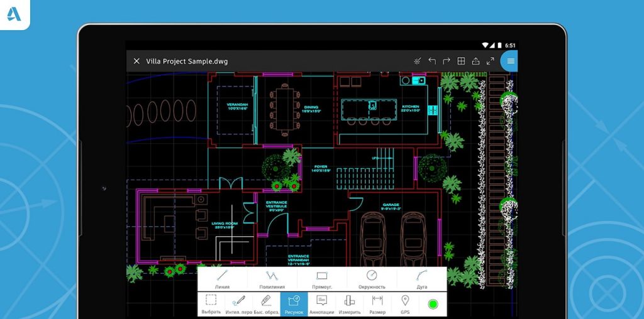Tap the battery status icon

[499, 45]
